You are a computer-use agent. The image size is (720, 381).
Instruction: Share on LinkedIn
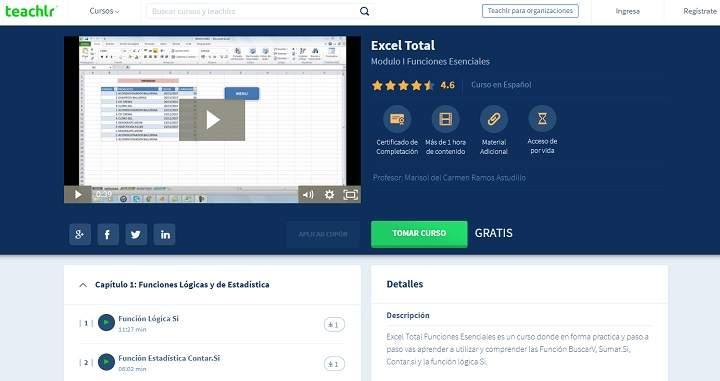click(164, 235)
